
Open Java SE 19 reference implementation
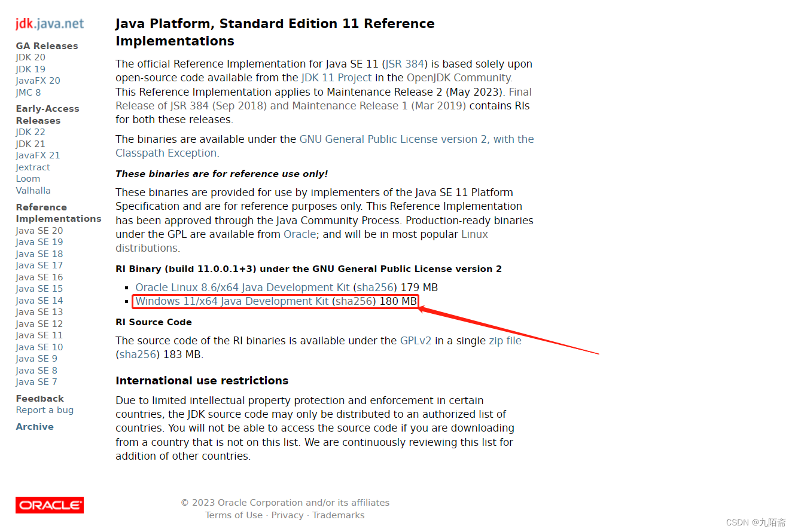(x=39, y=242)
